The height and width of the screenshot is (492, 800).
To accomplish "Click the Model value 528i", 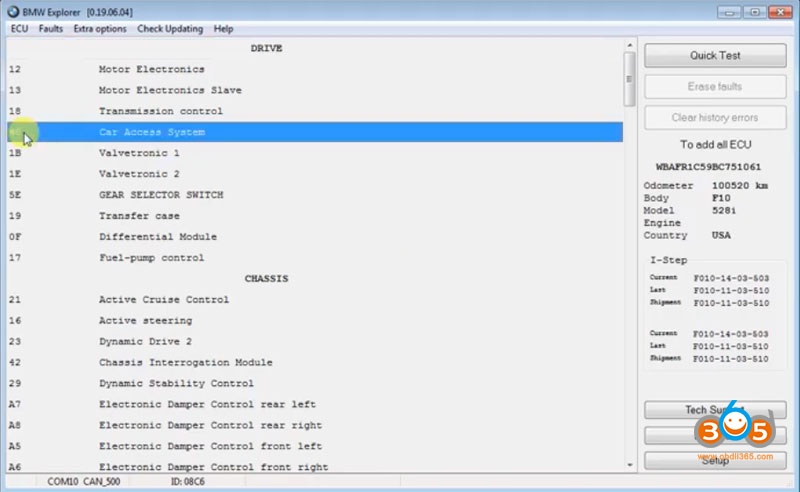I will (x=724, y=210).
